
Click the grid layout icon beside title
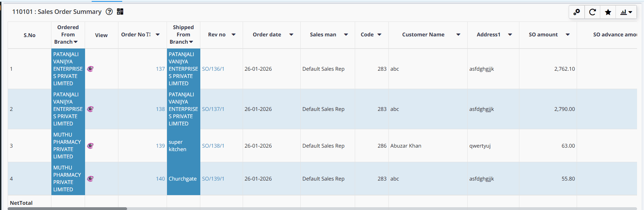120,12
